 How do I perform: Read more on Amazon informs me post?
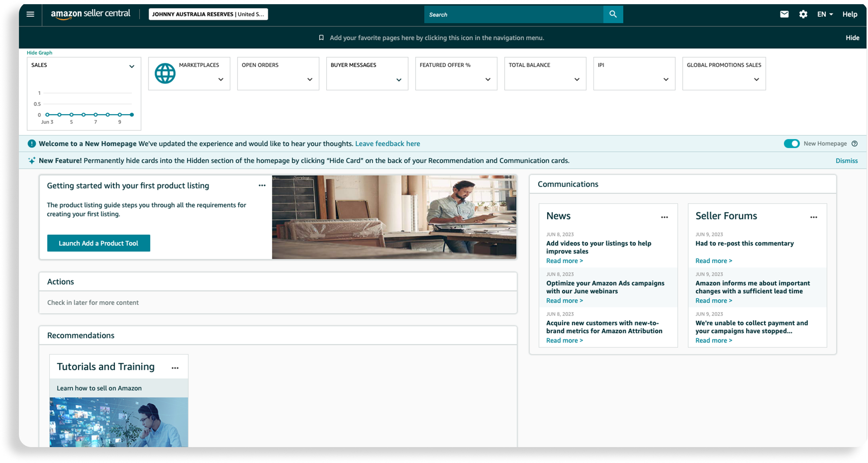[x=714, y=301]
